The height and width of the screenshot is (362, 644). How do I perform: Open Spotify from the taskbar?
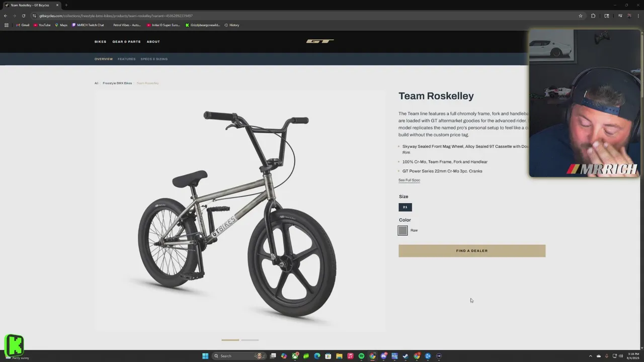click(x=361, y=356)
